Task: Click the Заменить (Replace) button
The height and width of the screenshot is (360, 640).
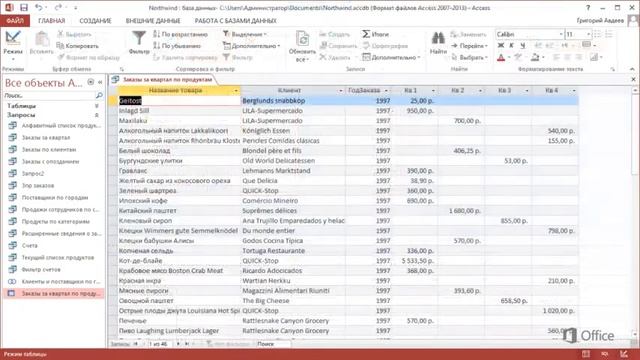Action: pyautogui.click(x=469, y=34)
